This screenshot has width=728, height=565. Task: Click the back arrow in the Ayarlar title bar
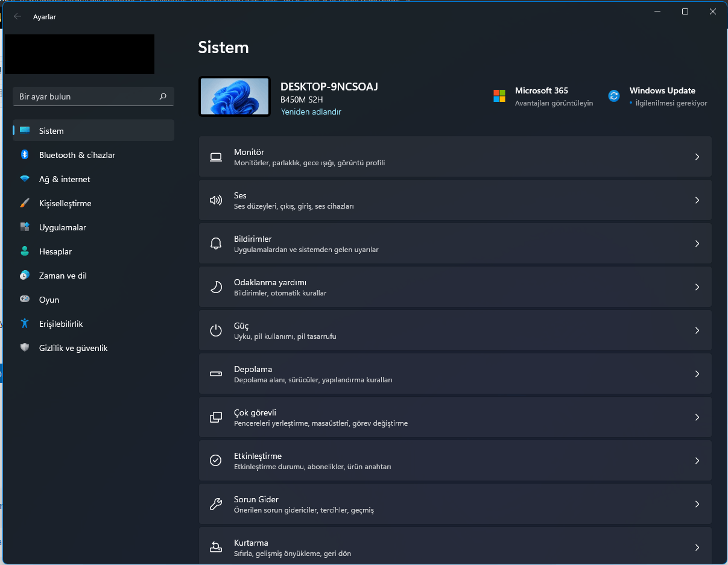point(17,17)
